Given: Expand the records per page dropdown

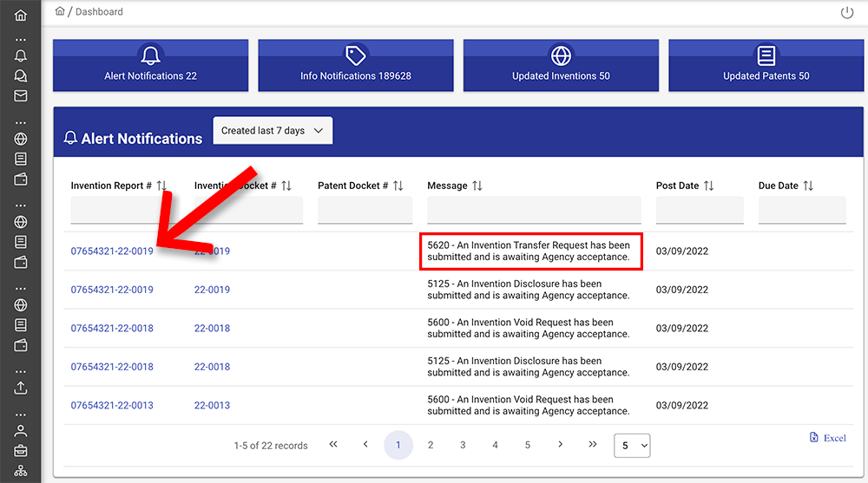Looking at the screenshot, I should (632, 445).
